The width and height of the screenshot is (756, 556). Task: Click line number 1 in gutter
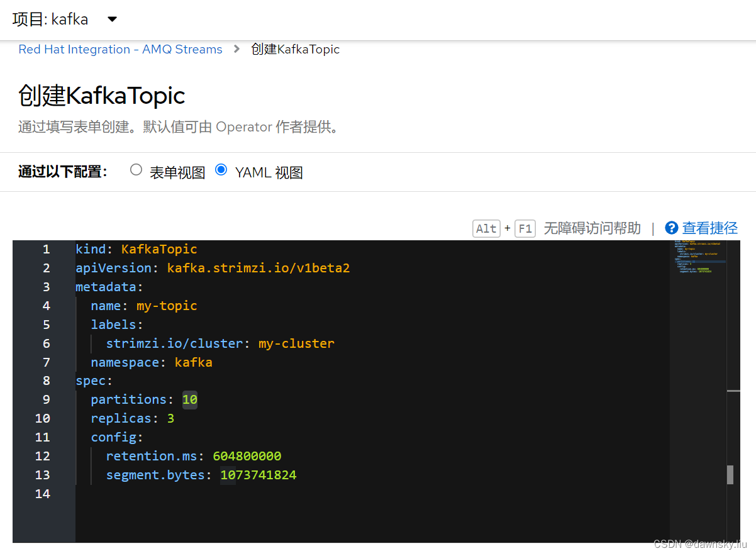point(46,249)
